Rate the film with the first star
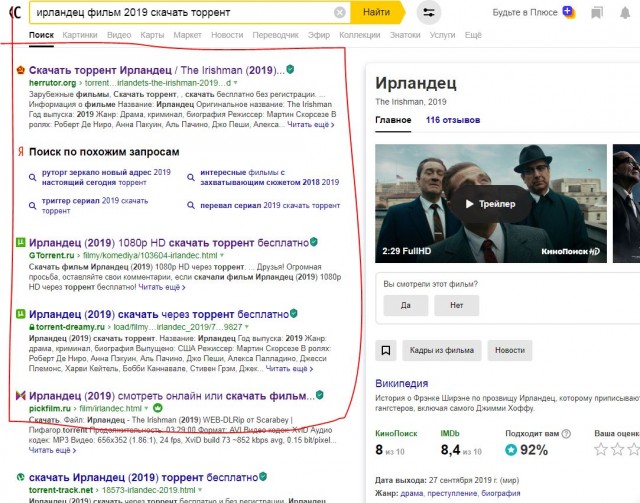This screenshot has height=503, width=640. pyautogui.click(x=601, y=450)
